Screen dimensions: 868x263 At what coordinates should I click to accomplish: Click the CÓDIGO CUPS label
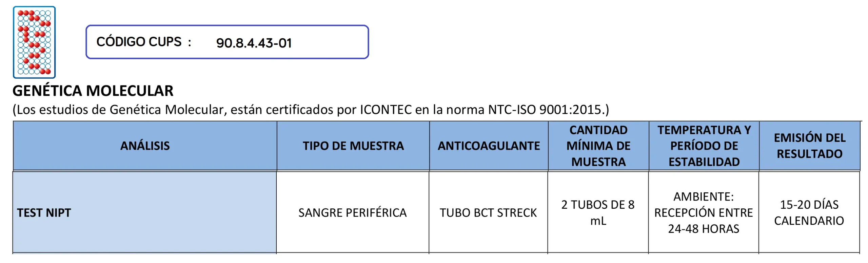139,42
